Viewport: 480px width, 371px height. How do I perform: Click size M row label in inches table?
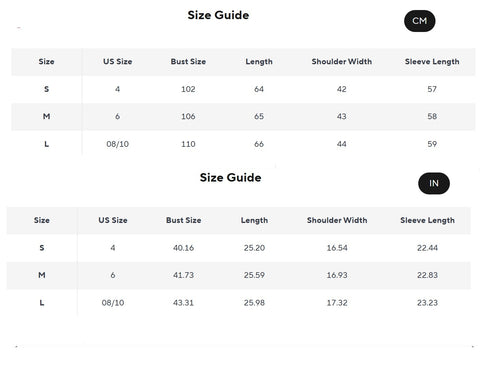(42, 275)
